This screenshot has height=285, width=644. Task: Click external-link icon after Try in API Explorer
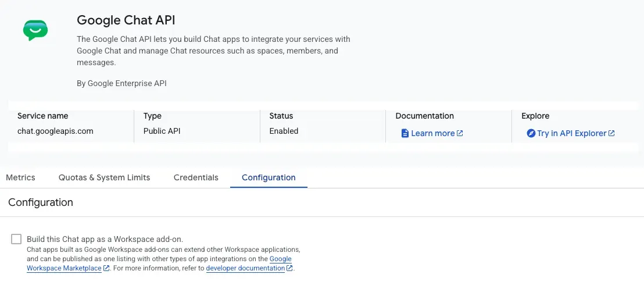pyautogui.click(x=611, y=133)
